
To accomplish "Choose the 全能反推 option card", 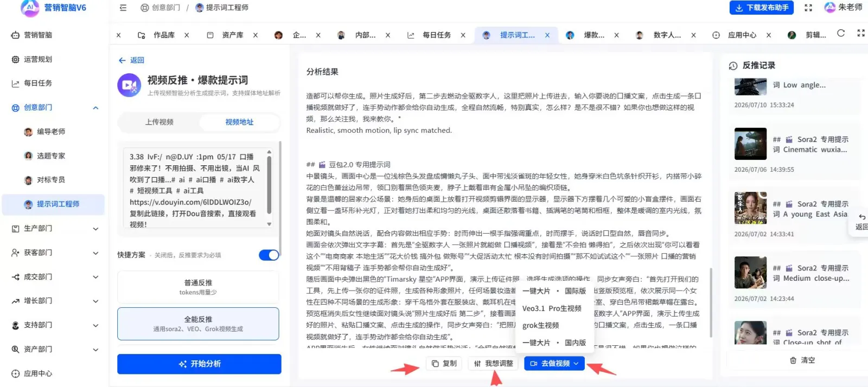I will point(198,324).
